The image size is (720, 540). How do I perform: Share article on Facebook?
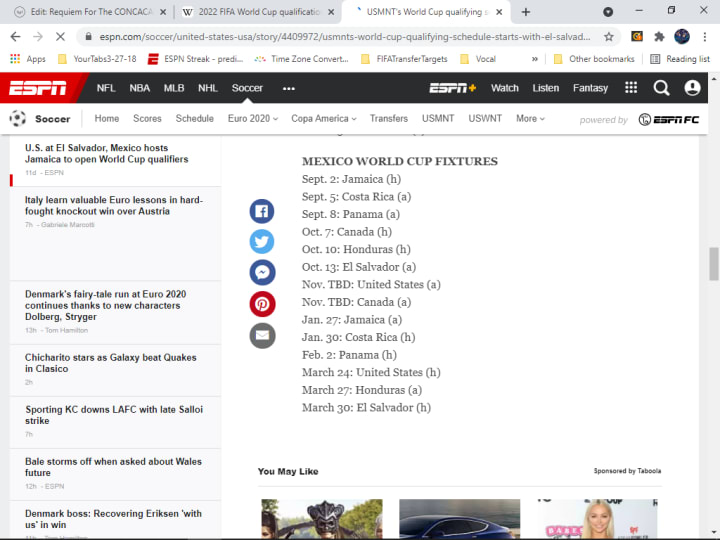[x=262, y=211]
